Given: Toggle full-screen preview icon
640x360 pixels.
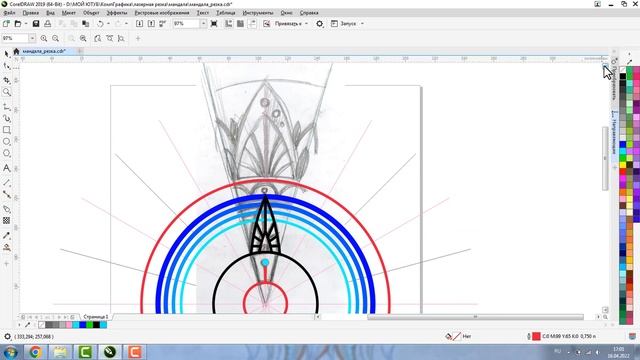Looking at the screenshot, I should pyautogui.click(x=214, y=24).
